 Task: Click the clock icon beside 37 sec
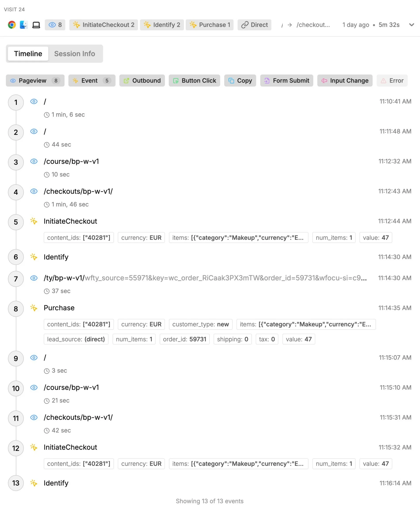pos(47,291)
